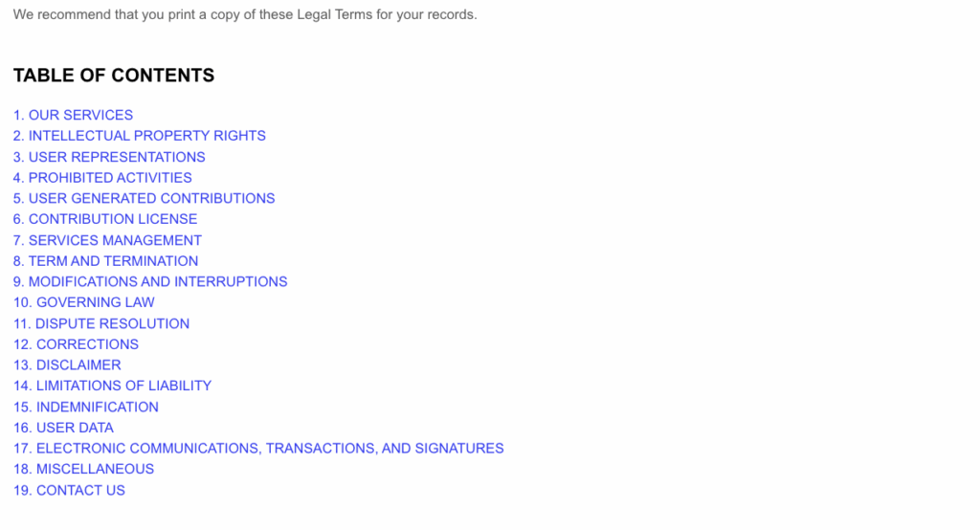980x530 pixels.
Task: Go to the Indemnification section link
Action: (x=86, y=407)
